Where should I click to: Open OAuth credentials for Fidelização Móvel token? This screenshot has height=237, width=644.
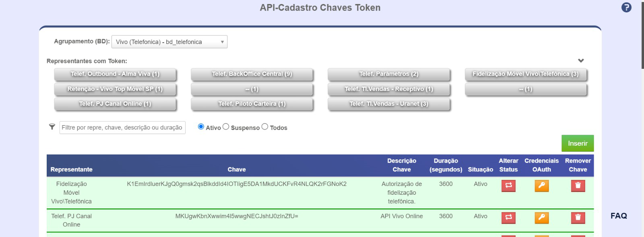tap(541, 185)
